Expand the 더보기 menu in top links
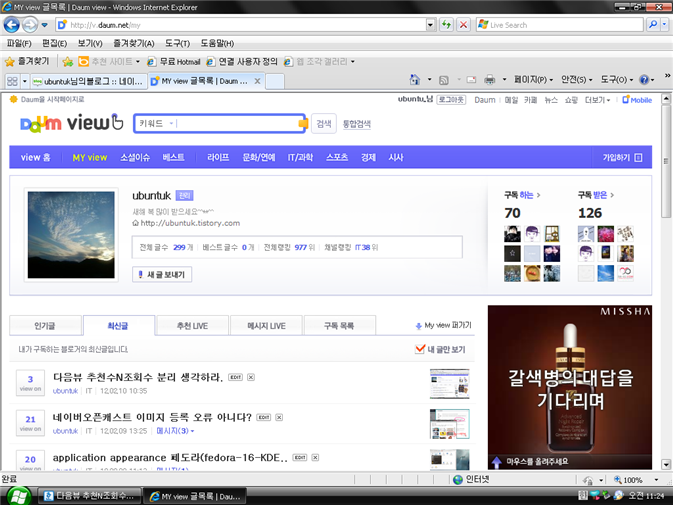 597,100
